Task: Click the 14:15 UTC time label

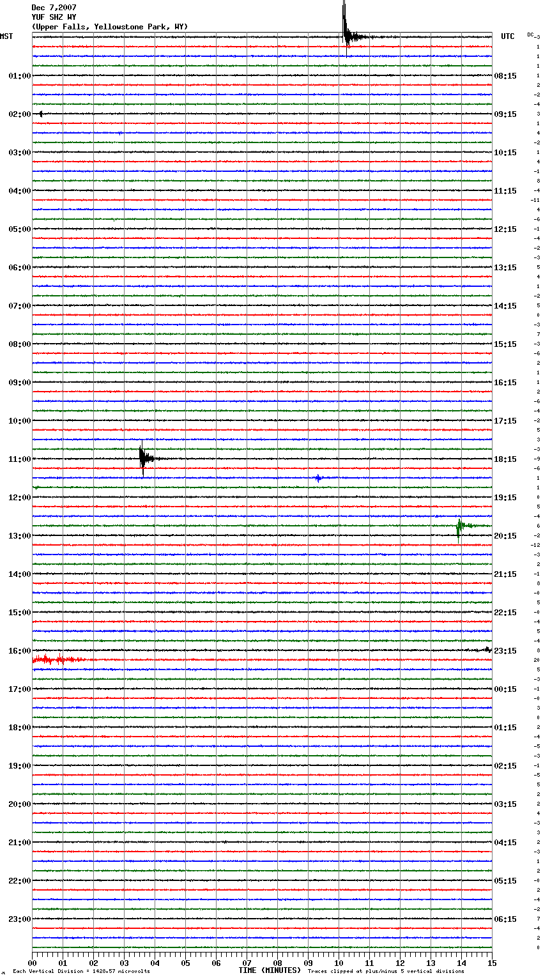Action: tap(505, 306)
